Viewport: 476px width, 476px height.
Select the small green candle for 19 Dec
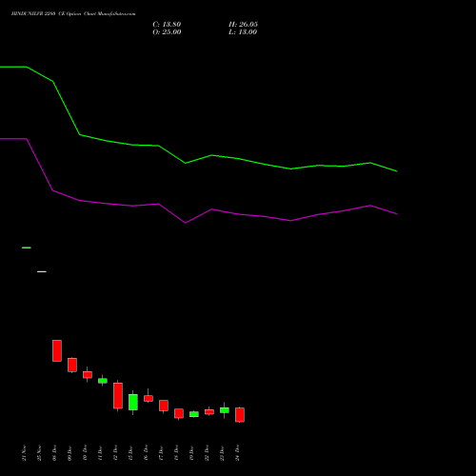194,414
